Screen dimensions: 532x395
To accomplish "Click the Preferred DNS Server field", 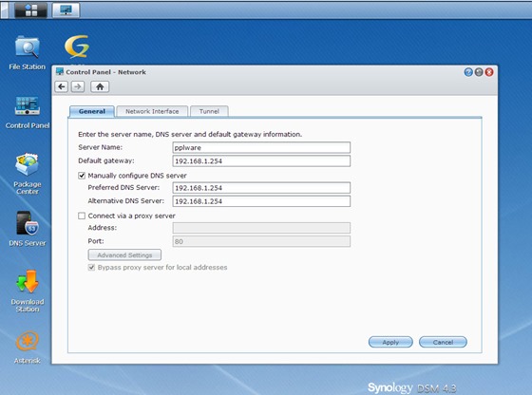I will point(261,188).
